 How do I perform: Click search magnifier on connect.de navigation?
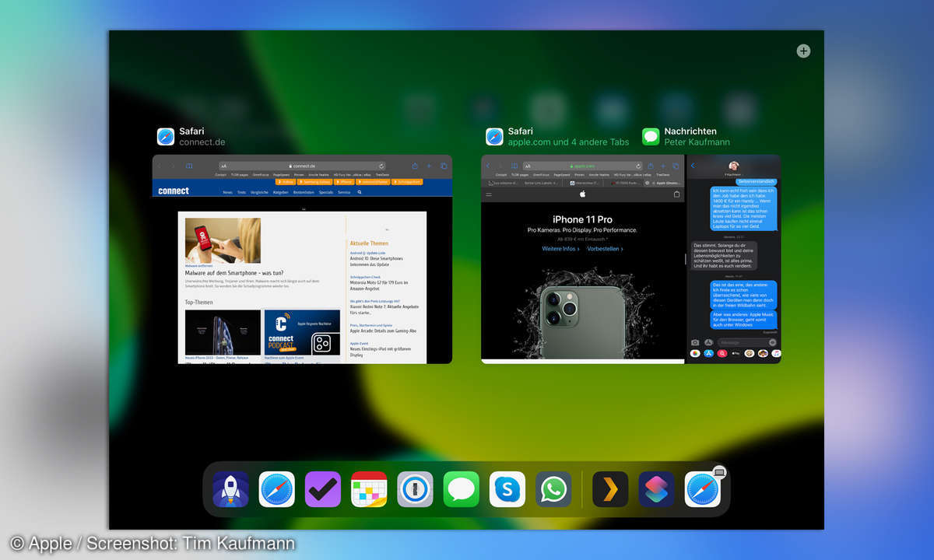(360, 191)
